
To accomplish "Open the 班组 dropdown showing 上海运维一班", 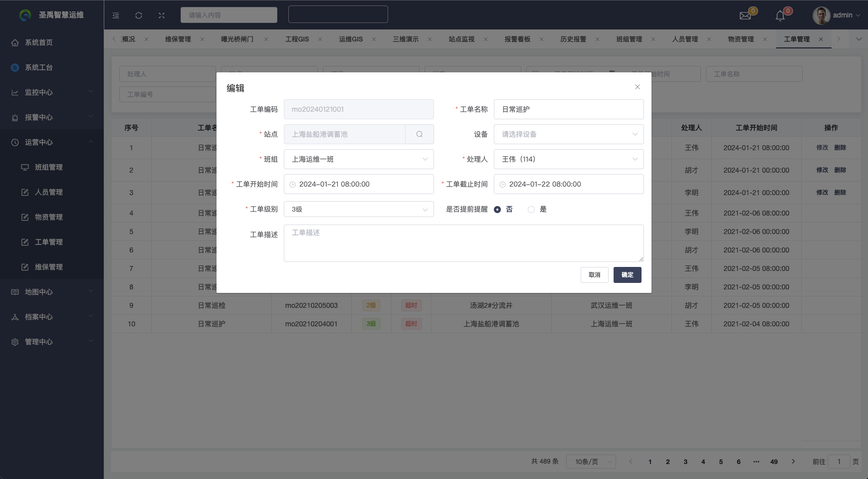I will (x=358, y=159).
